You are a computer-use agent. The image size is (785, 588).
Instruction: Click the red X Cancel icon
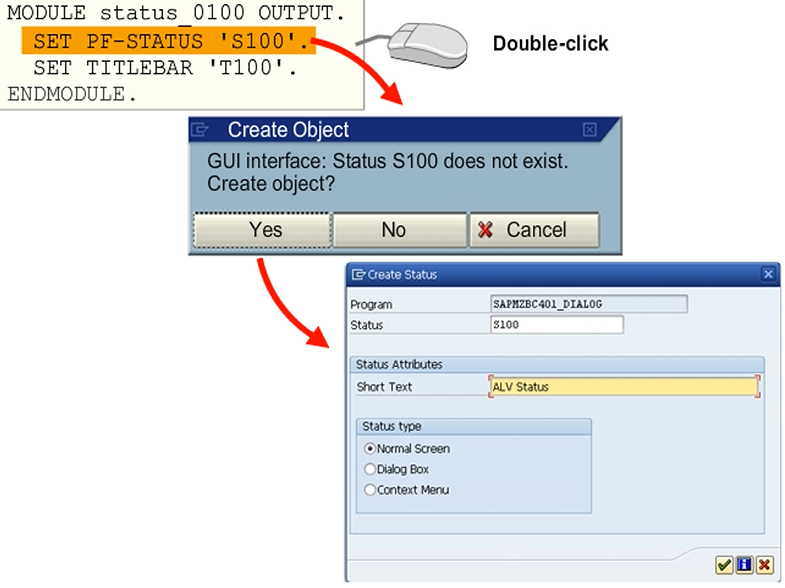click(x=764, y=566)
